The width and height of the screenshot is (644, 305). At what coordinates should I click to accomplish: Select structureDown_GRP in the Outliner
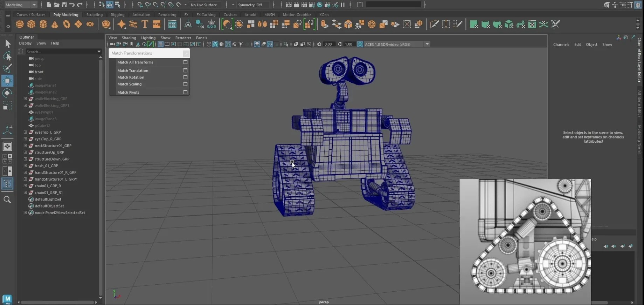tap(52, 159)
